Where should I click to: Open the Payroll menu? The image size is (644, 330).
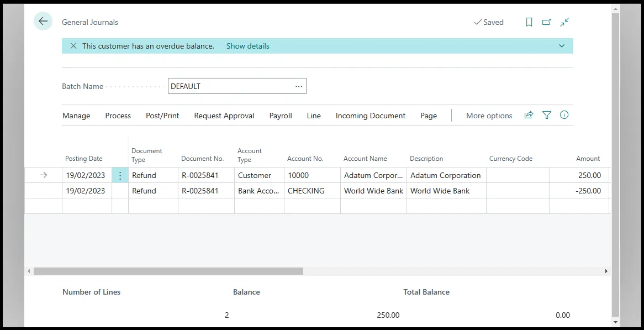(281, 116)
